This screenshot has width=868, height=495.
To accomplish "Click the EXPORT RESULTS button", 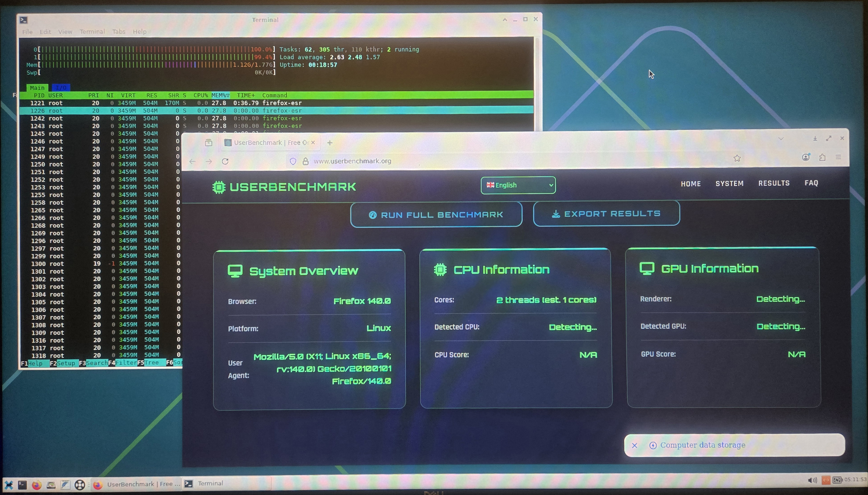I will 606,214.
